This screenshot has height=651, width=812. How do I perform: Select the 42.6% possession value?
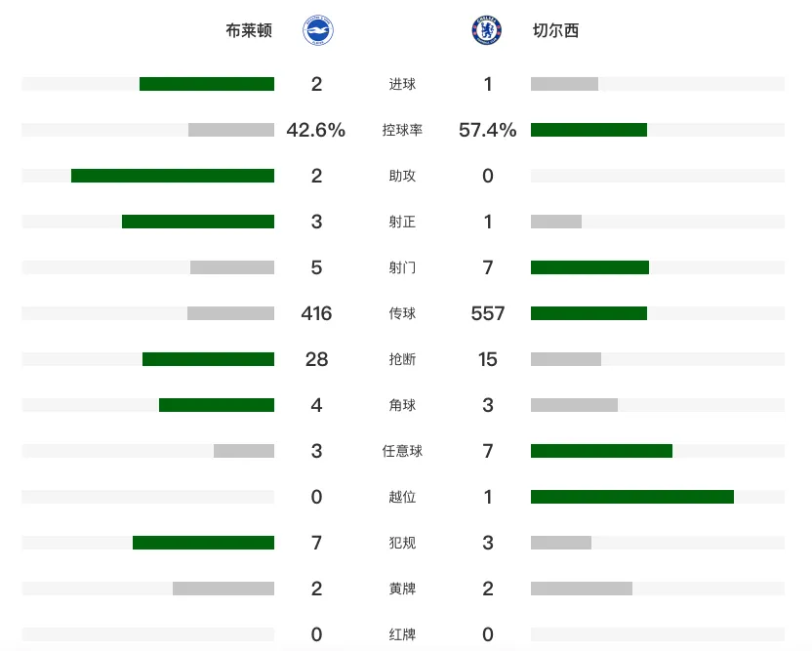316,130
